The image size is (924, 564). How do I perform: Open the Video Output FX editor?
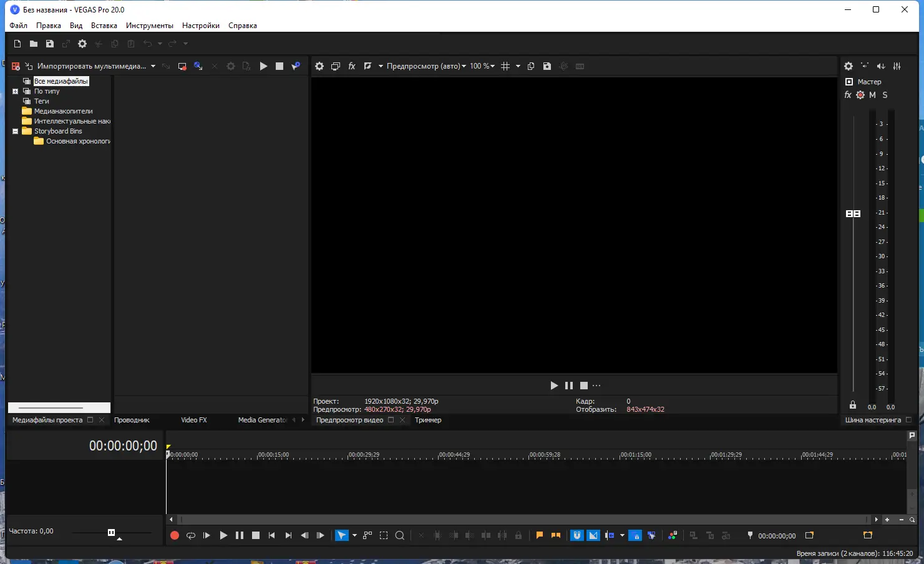click(351, 66)
